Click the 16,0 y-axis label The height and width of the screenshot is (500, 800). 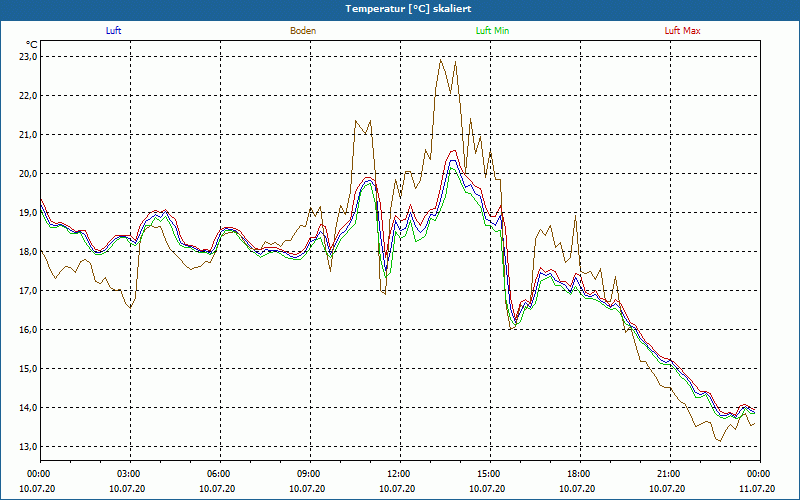(29, 330)
